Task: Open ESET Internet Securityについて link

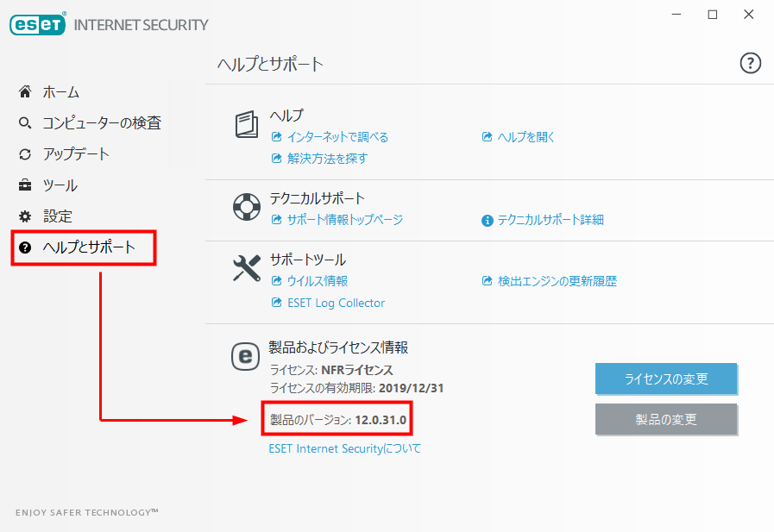Action: 344,448
